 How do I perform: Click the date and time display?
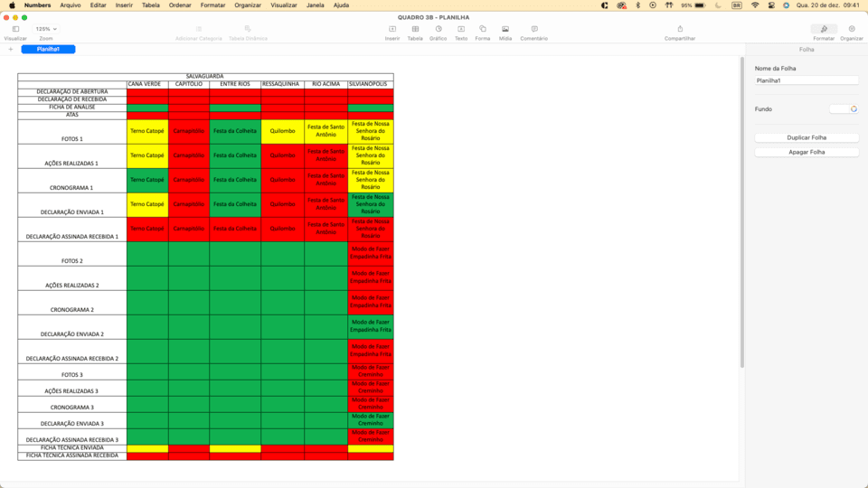[x=827, y=5]
